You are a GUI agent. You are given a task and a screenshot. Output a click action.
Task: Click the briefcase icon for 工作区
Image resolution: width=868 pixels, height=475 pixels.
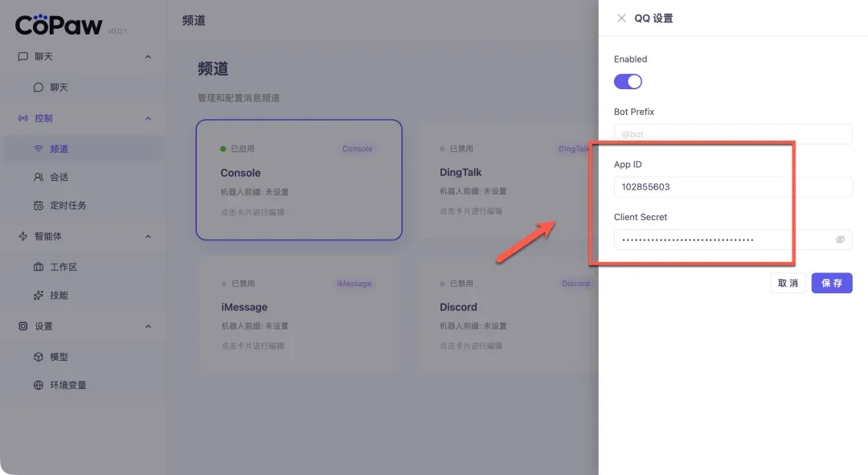tap(39, 267)
